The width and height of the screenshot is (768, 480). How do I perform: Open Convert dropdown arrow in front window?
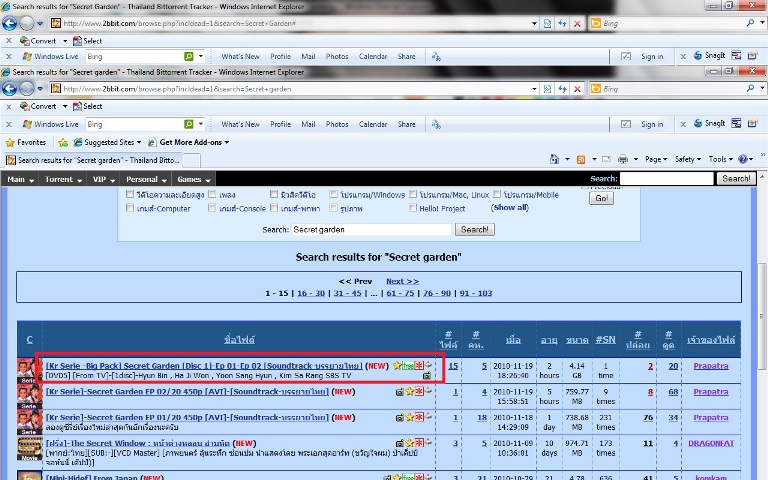[x=65, y=106]
